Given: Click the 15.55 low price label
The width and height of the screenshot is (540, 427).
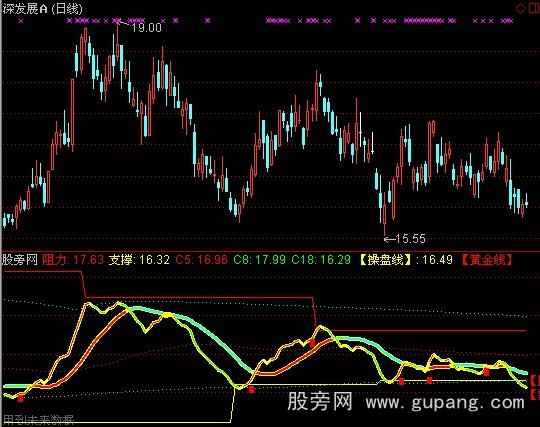Looking at the screenshot, I should pos(411,239).
